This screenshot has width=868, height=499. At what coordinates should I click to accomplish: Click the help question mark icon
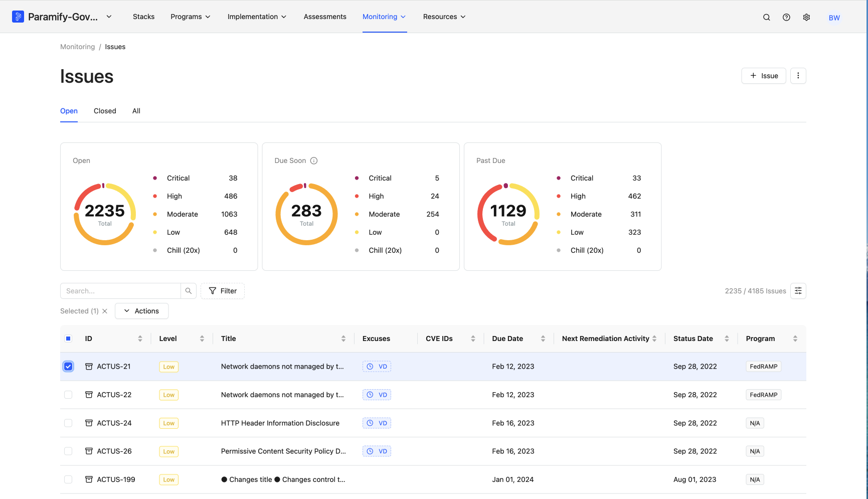coord(786,17)
